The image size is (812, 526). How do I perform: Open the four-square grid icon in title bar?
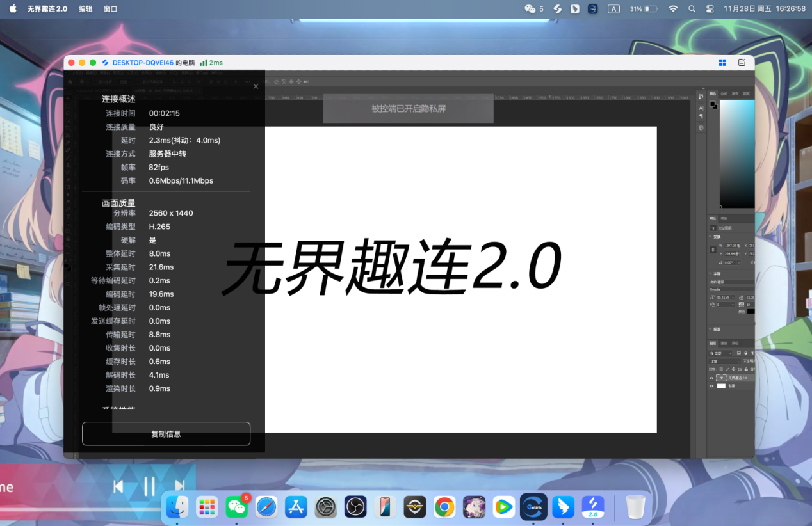(722, 63)
